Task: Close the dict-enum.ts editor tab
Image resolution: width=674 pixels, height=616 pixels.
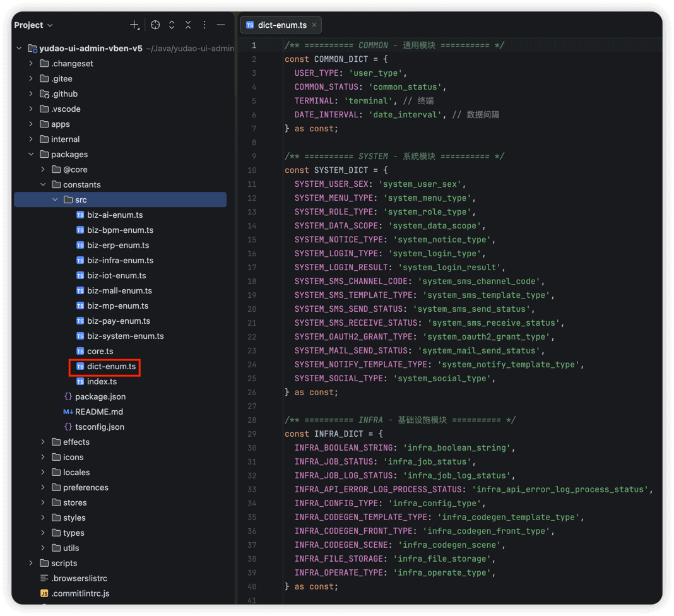Action: [x=314, y=25]
